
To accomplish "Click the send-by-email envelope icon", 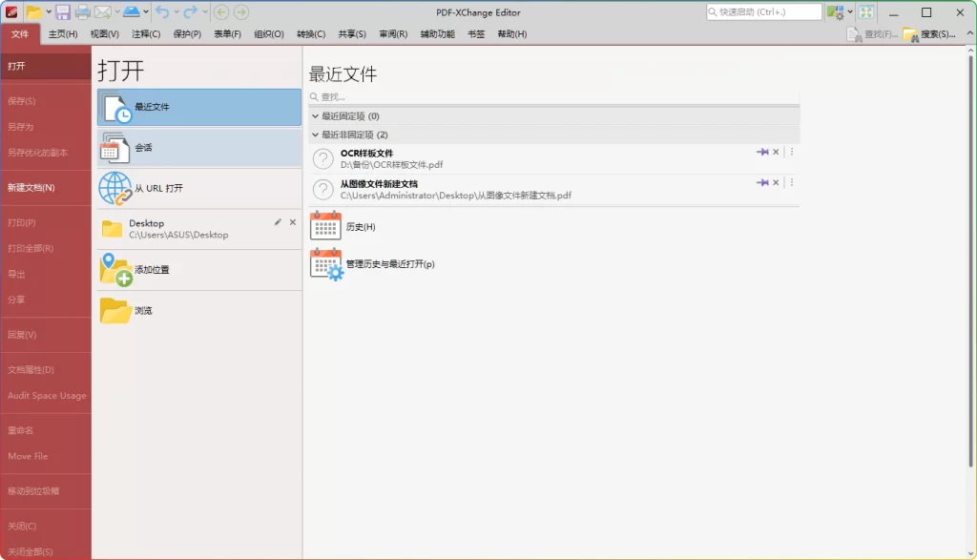I will [101, 11].
